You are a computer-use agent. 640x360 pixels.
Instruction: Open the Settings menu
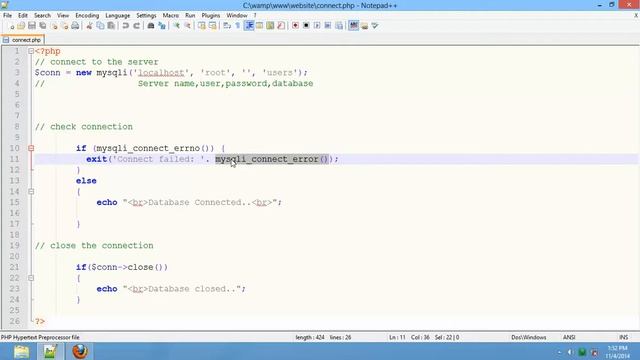coord(146,16)
